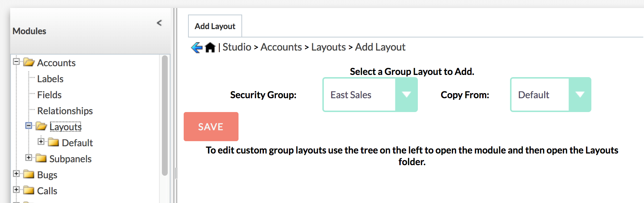Click the Modules panel vertical scrollbar
644x203 pixels.
click(165, 116)
